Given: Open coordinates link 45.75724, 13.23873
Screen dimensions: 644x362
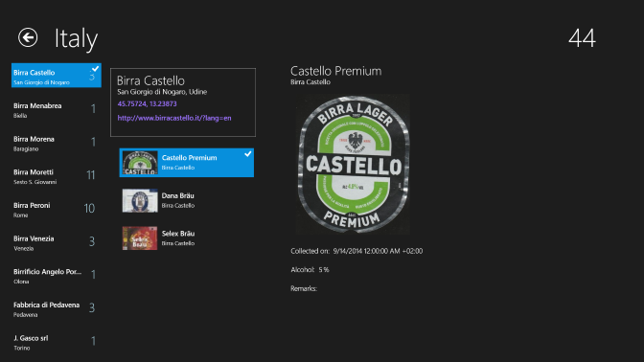Looking at the screenshot, I should click(147, 103).
